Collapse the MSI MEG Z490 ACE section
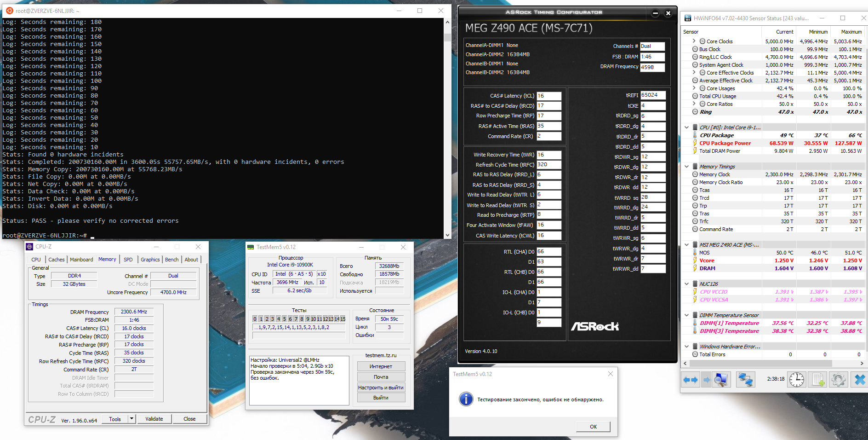This screenshot has height=440, width=868. [x=687, y=245]
